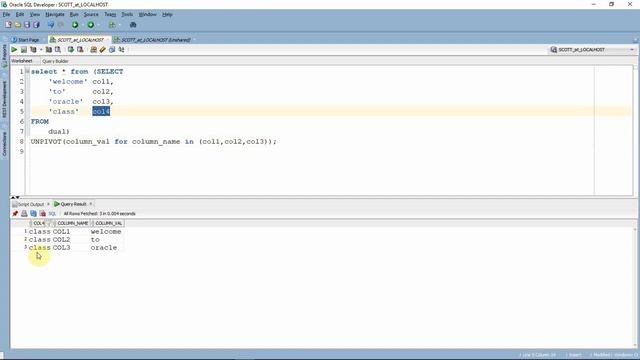
Task: Click the binoculars Find DB Object icon
Action: pos(133,25)
